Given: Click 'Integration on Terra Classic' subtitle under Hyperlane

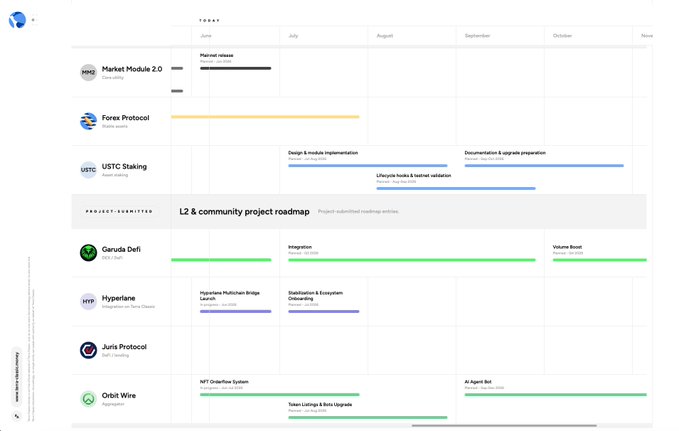Looking at the screenshot, I should click(x=128, y=307).
